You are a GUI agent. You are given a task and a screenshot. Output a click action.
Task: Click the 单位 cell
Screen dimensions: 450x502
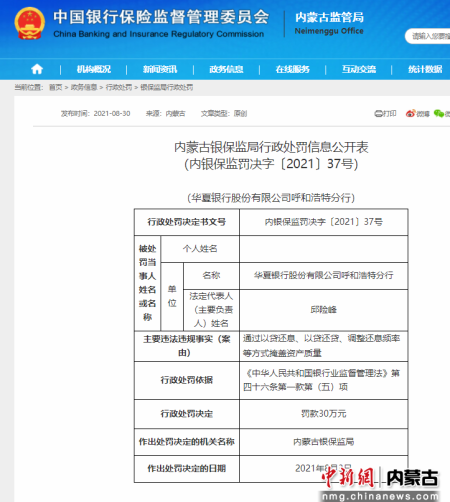click(172, 296)
